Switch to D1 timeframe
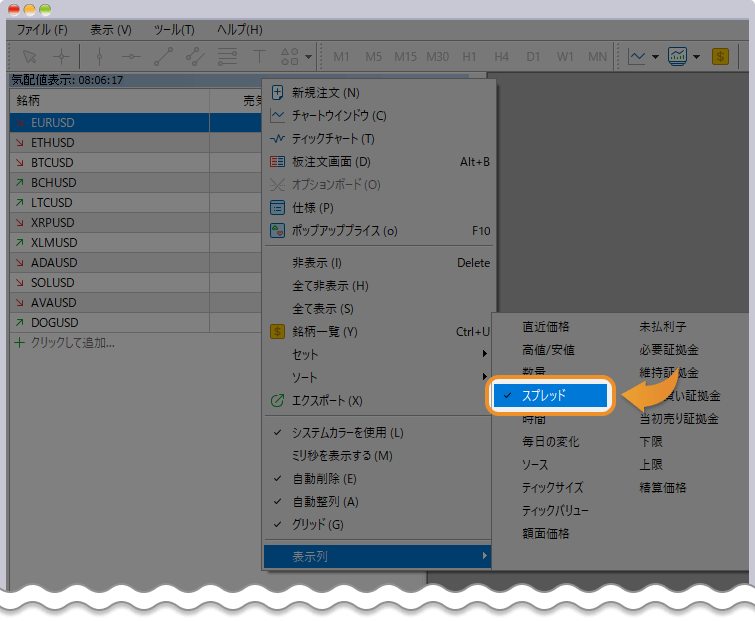This screenshot has width=755, height=621. tap(533, 57)
